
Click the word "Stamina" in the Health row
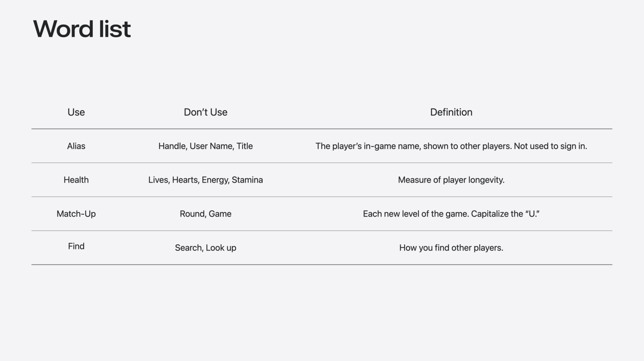tap(247, 180)
